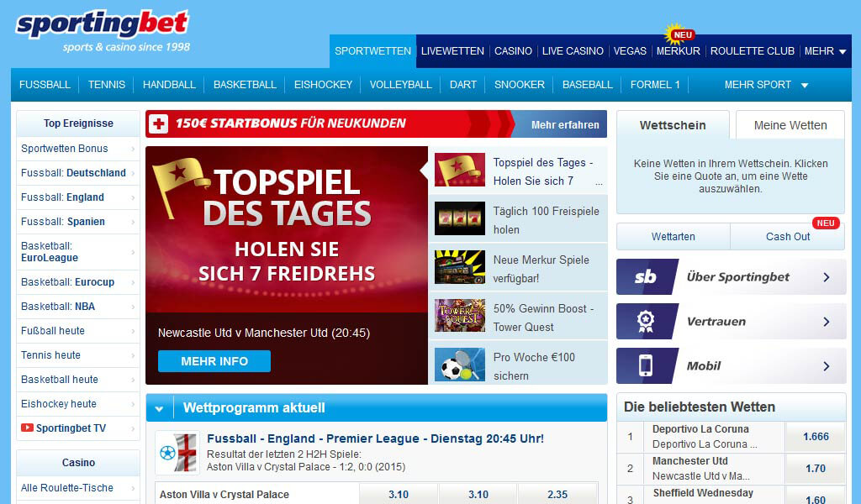The height and width of the screenshot is (504, 861).
Task: Open the slot machine Freispiele thumbnail
Action: coord(460,219)
